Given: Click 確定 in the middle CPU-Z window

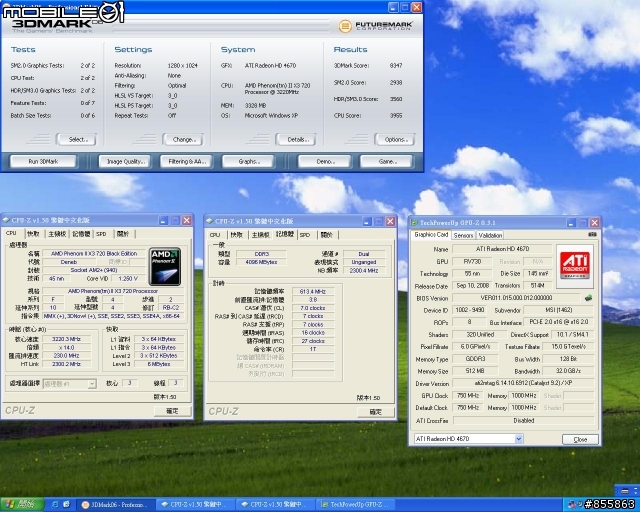Looking at the screenshot, I should click(376, 412).
